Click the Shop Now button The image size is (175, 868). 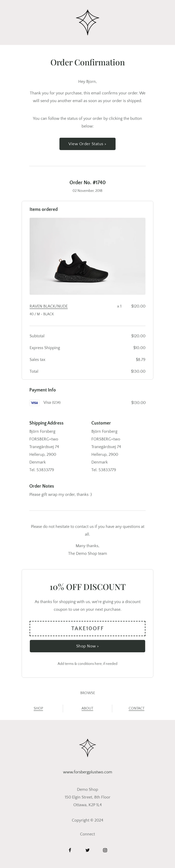click(x=87, y=646)
